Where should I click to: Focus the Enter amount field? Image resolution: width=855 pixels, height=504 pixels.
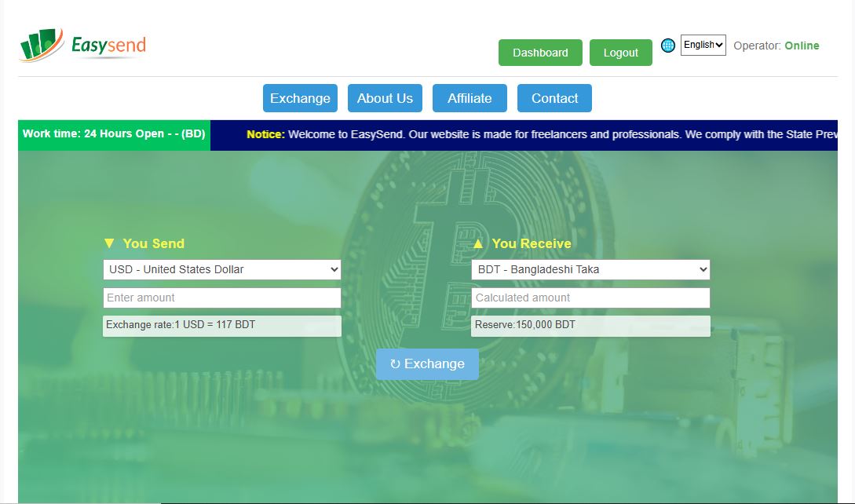pyautogui.click(x=221, y=298)
